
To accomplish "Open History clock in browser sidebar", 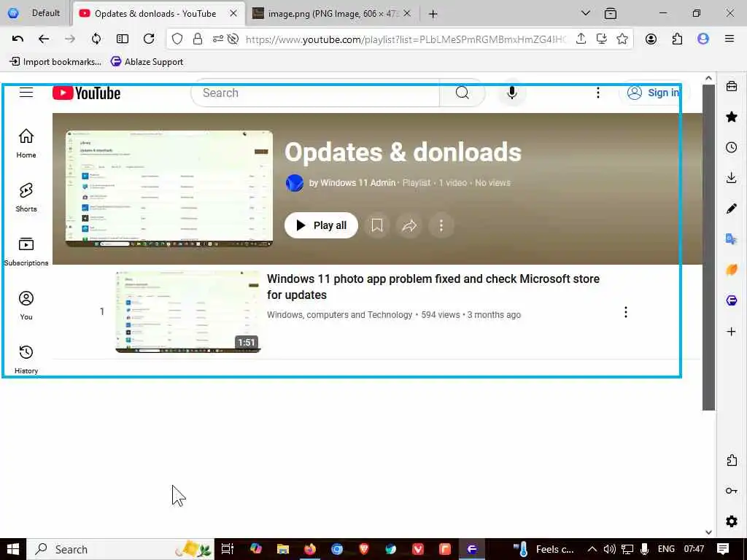I will tap(731, 147).
